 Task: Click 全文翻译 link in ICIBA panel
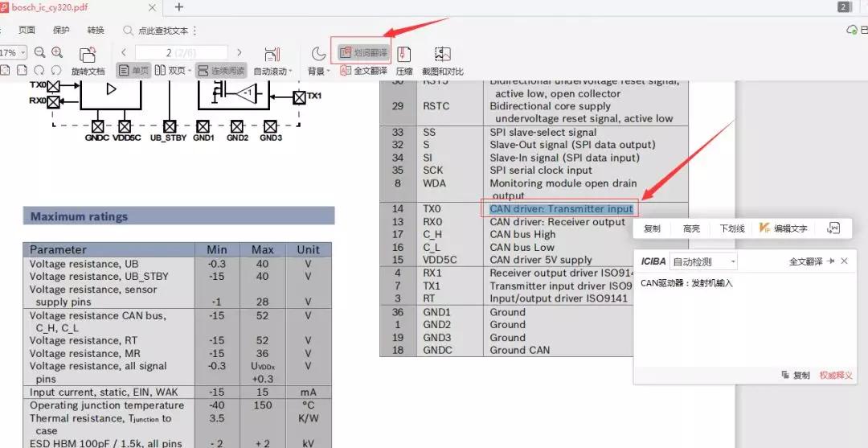[805, 261]
